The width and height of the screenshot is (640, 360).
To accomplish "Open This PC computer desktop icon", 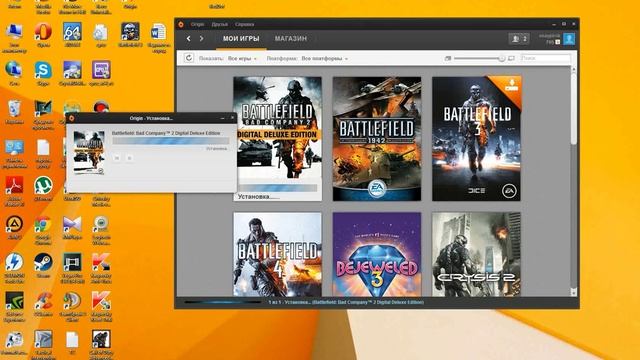I will click(x=14, y=32).
